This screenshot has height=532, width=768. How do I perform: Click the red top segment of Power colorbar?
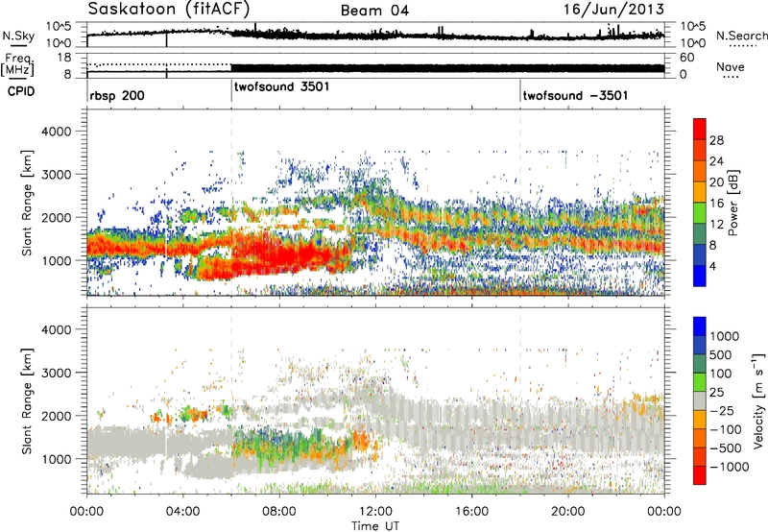tap(700, 129)
